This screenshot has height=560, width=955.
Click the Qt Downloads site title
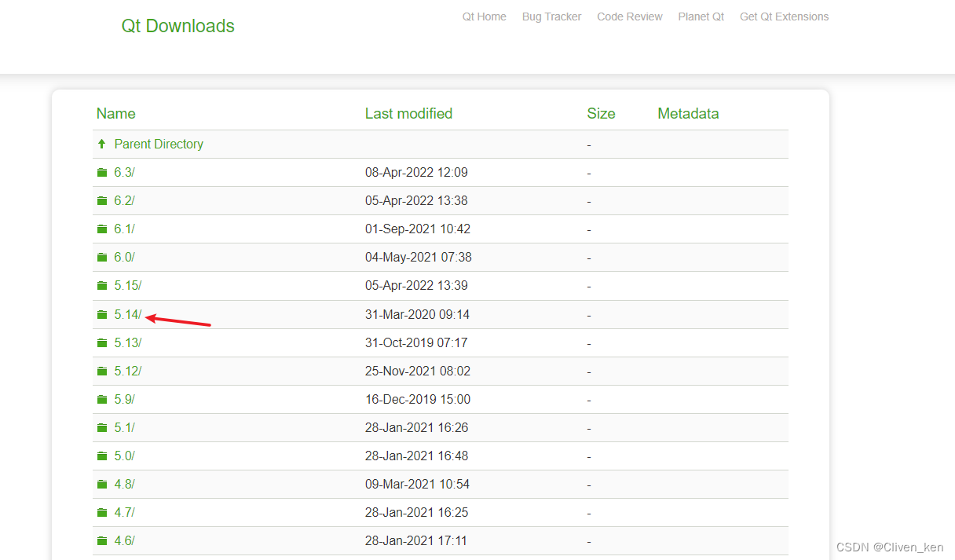(x=177, y=26)
